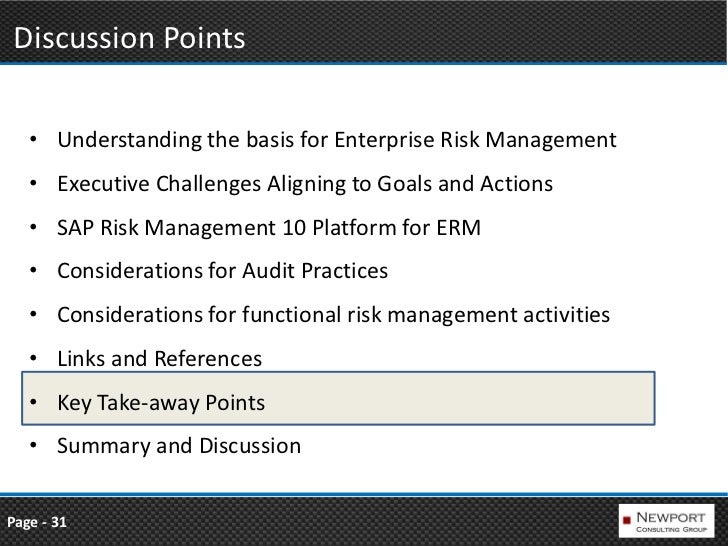Image resolution: width=728 pixels, height=546 pixels.
Task: Click the Page - 31 footer label
Action: (x=37, y=522)
